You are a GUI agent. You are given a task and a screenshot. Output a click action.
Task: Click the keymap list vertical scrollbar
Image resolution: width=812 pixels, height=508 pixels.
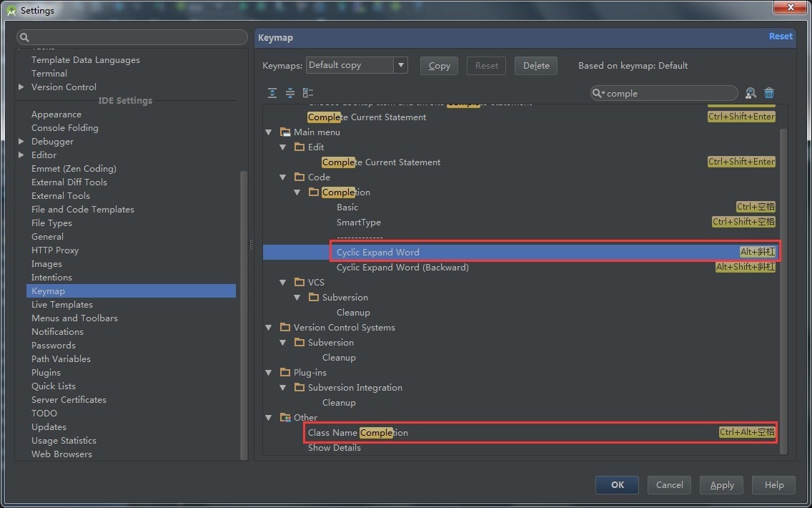click(x=783, y=286)
